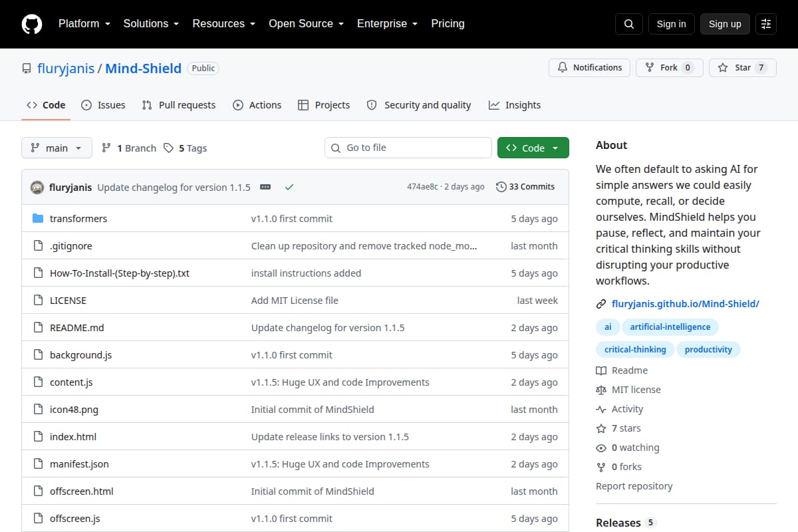Click the Sign in button
The width and height of the screenshot is (798, 532).
coord(671,24)
